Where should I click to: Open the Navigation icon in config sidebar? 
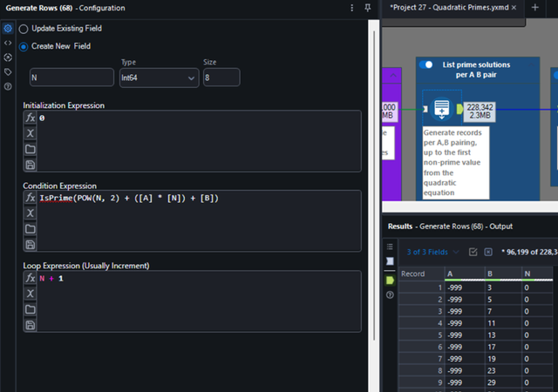click(x=8, y=57)
